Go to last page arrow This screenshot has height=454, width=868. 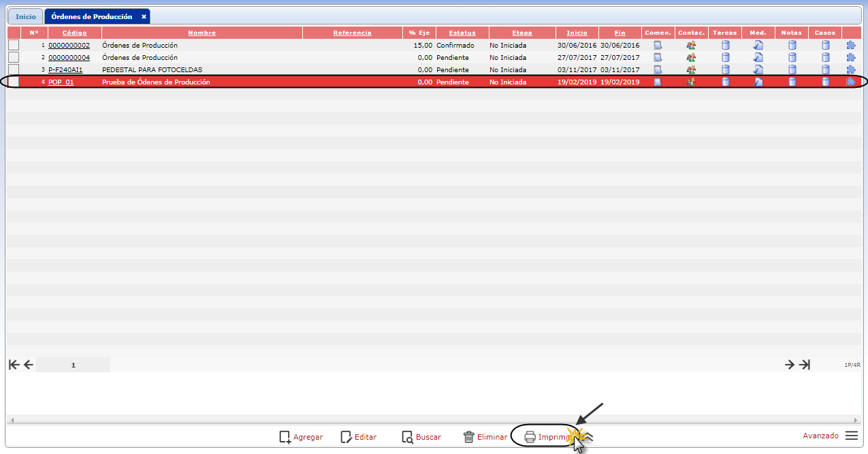tap(805, 365)
